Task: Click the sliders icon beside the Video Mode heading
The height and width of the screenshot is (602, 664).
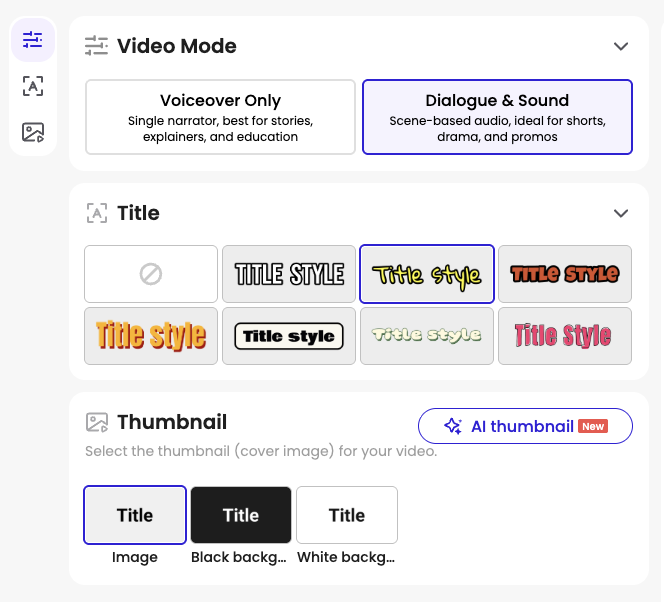Action: tap(96, 46)
